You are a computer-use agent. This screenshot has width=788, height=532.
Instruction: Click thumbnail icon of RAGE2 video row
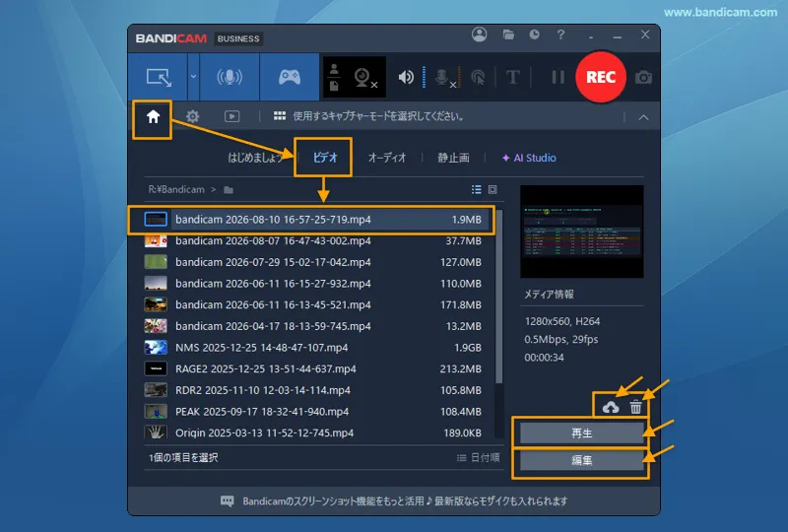pos(156,368)
